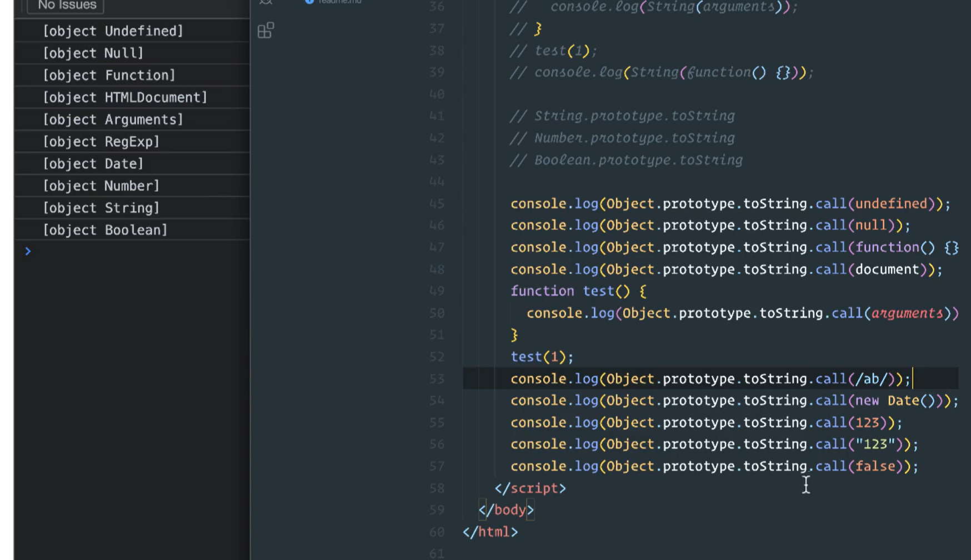Select the [object Date] console output
Viewport: 971px width, 560px height.
(93, 164)
